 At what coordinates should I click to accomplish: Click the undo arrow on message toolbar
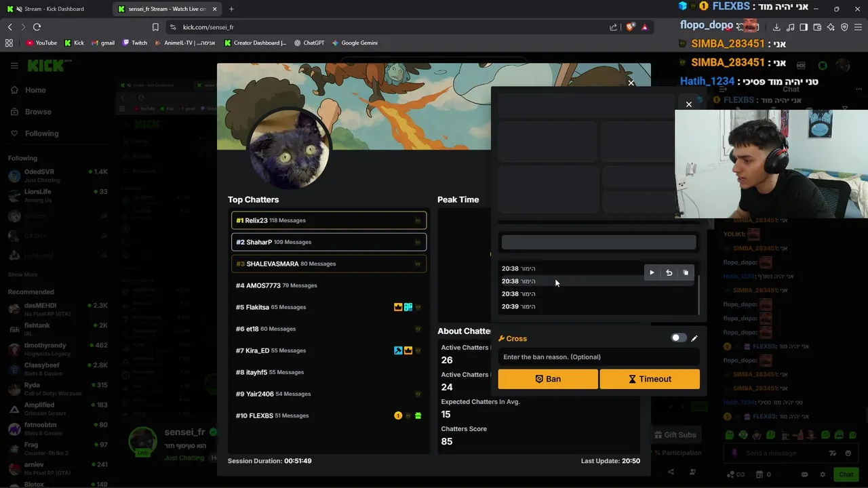pos(669,272)
